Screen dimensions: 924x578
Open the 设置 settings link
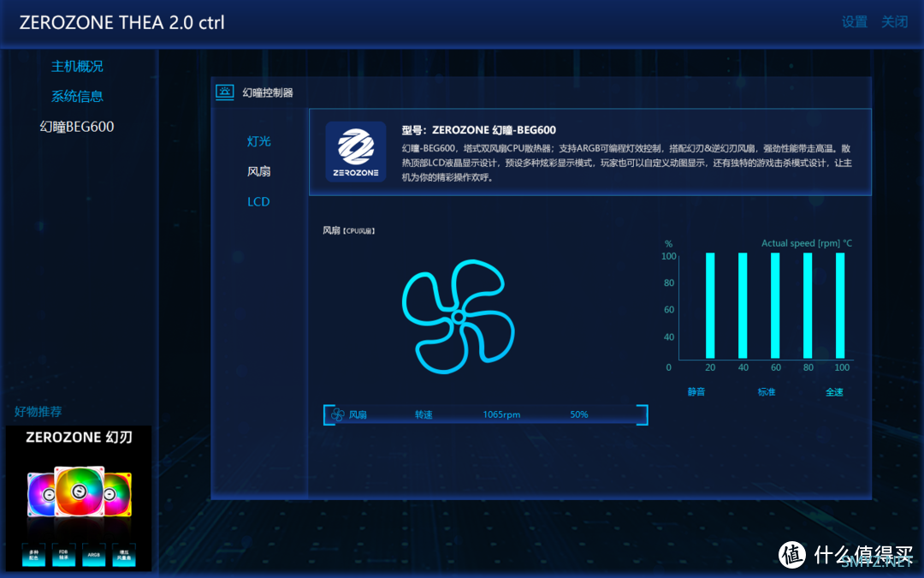point(854,21)
